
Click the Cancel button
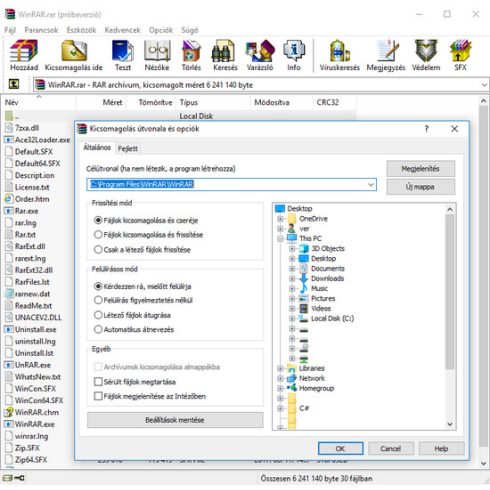pyautogui.click(x=391, y=449)
